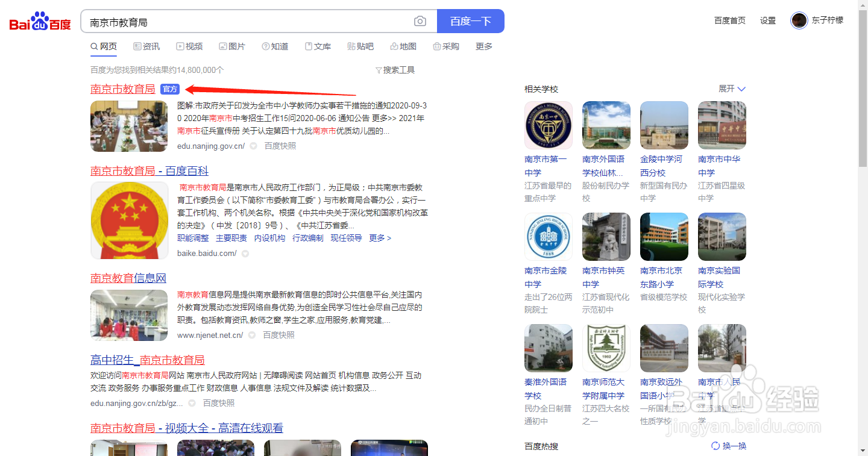Open 南京教育信息网 result title
Screen dimensions: 868x456
tap(128, 278)
